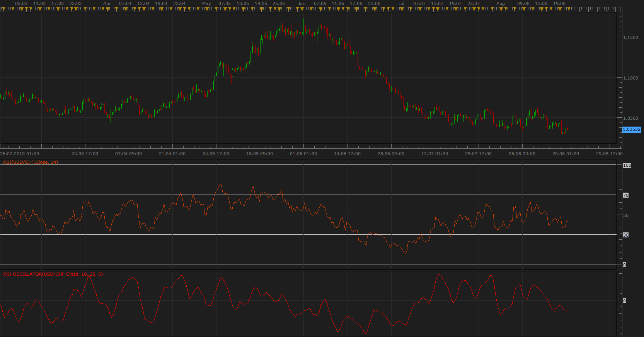This screenshot has height=337, width=644.
Task: Click the 23.03 date on top ruler
Action: click(75, 3)
